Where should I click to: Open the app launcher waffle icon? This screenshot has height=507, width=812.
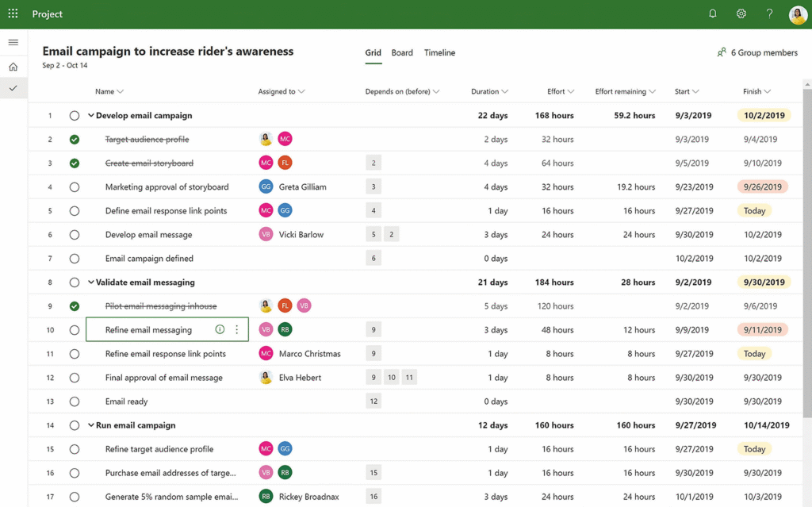[x=13, y=14]
